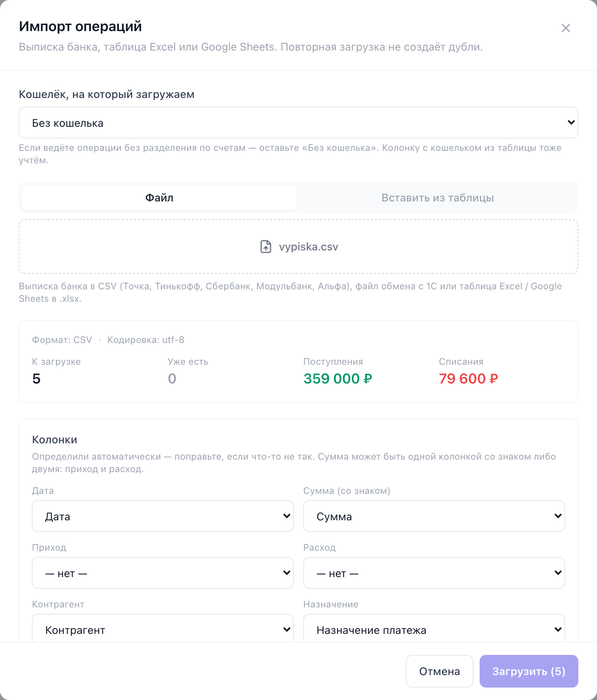Click the 359 000 ₽ Поступления amount
This screenshot has width=597, height=700.
(x=338, y=378)
